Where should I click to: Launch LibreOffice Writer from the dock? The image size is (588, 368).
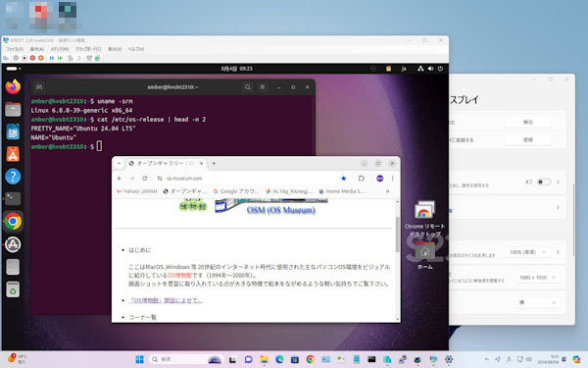coord(13,131)
